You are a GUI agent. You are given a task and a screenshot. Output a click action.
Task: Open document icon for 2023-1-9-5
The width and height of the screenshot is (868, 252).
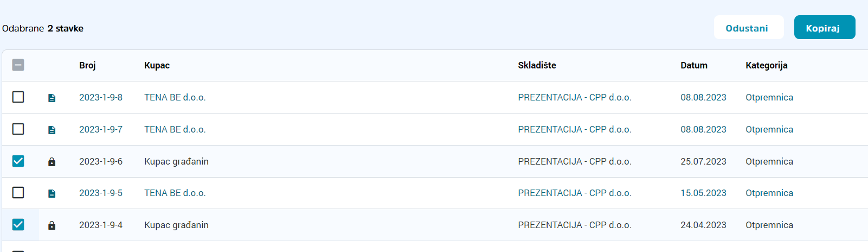[x=52, y=193]
